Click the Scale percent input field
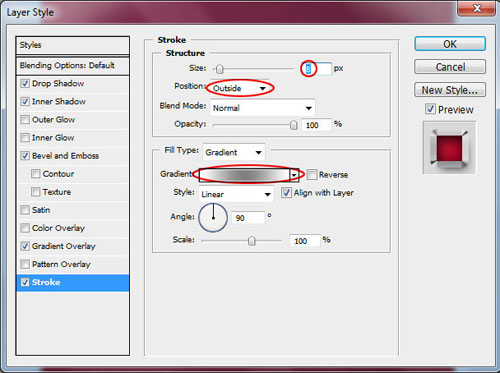 pyautogui.click(x=305, y=241)
